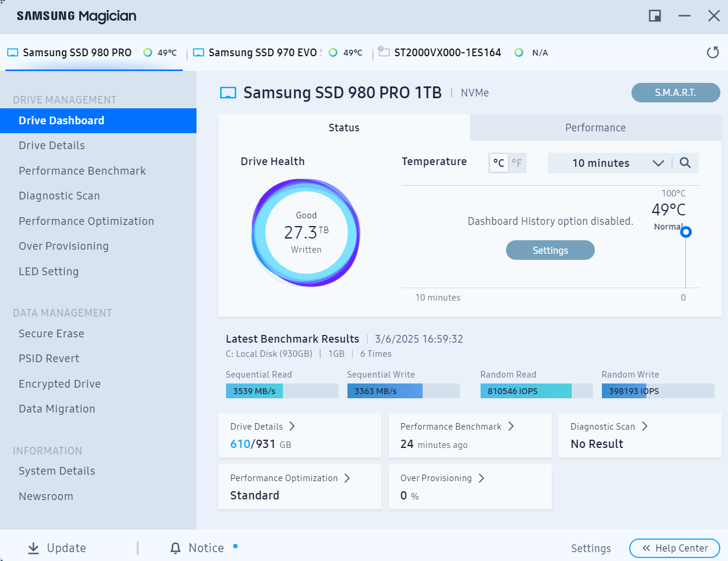Expand the Performance Benchmark card arrow
The image size is (728, 561).
(x=511, y=426)
